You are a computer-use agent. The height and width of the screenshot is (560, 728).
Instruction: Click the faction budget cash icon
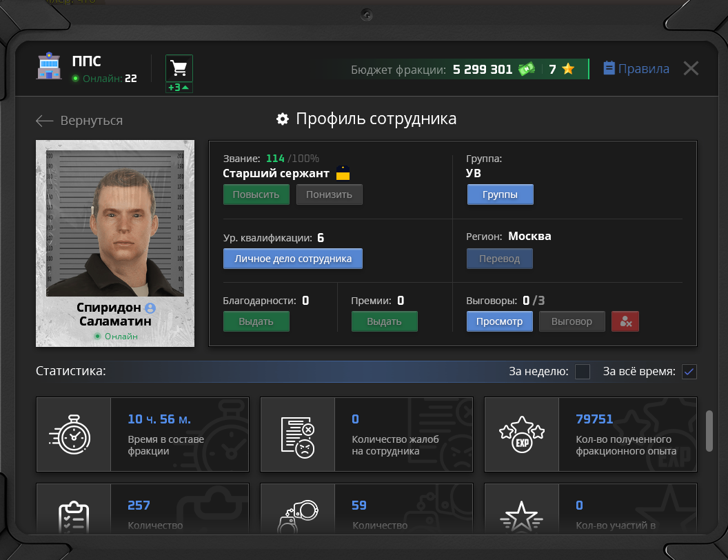point(527,69)
